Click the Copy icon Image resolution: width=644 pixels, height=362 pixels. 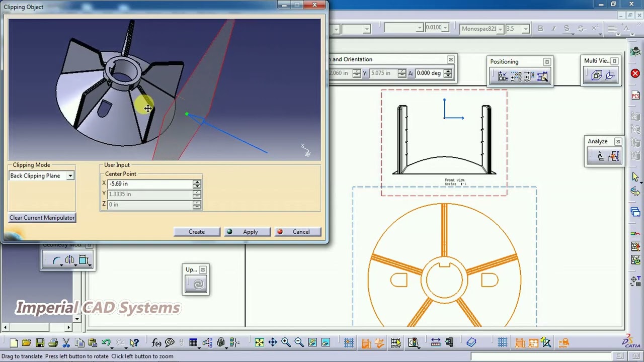click(79, 343)
